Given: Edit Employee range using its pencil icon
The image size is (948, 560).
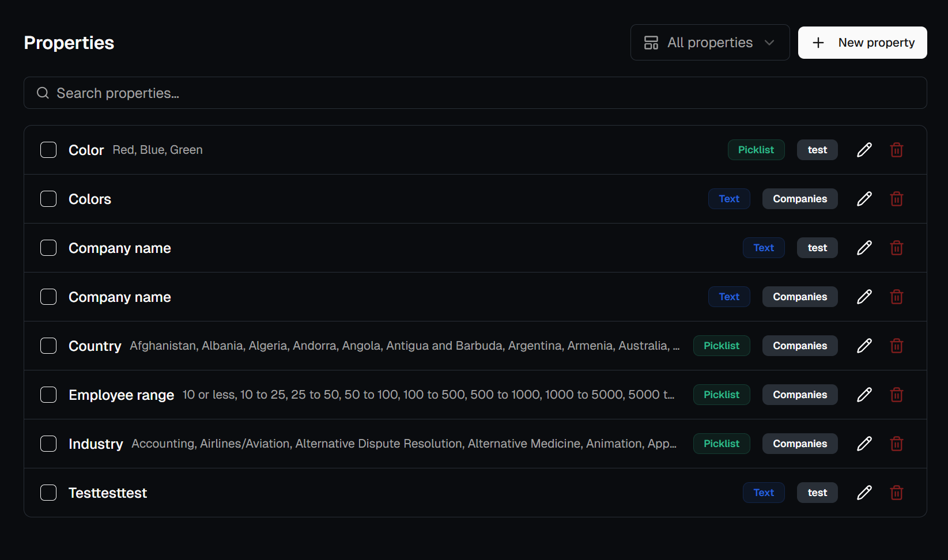Looking at the screenshot, I should 864,394.
